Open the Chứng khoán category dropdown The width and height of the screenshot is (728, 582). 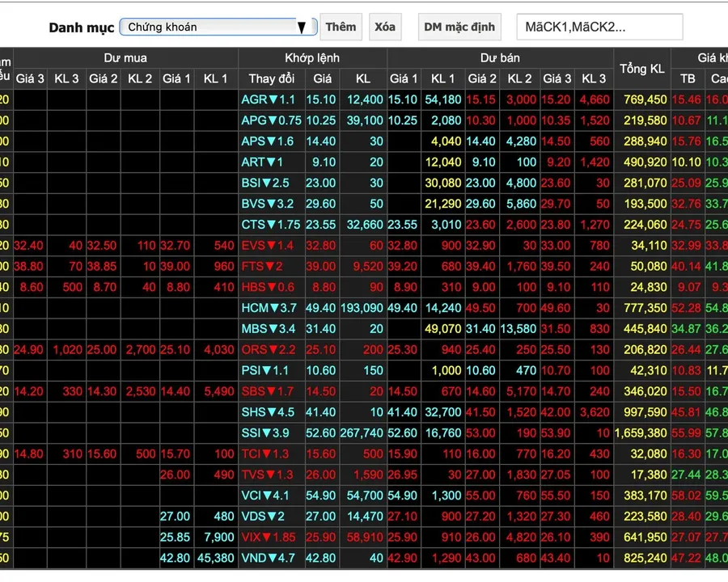(218, 27)
